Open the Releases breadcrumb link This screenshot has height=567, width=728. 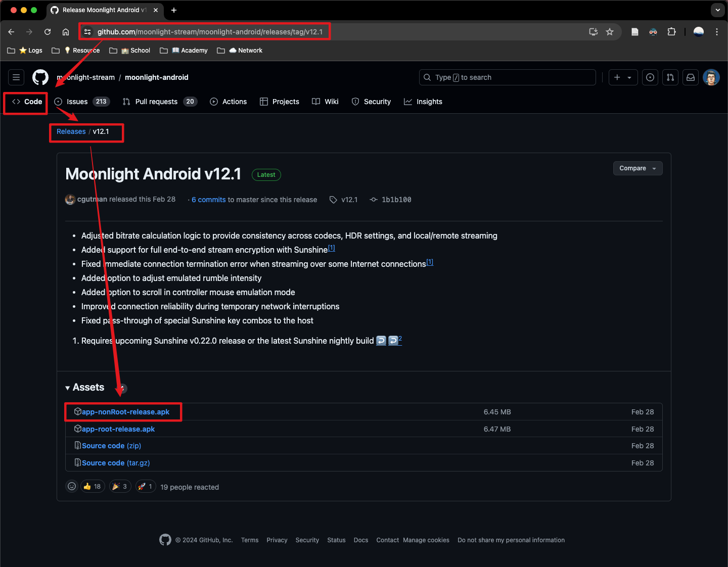click(x=71, y=131)
